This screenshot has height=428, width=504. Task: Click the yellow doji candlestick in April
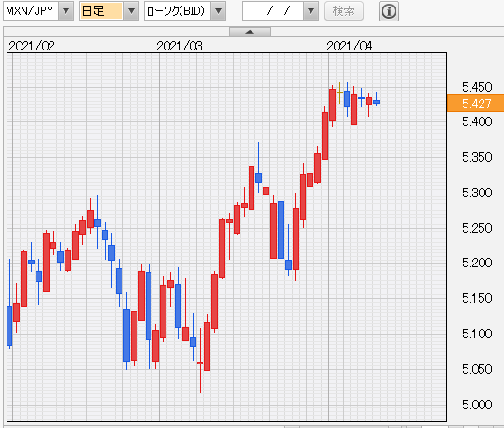pyautogui.click(x=339, y=93)
